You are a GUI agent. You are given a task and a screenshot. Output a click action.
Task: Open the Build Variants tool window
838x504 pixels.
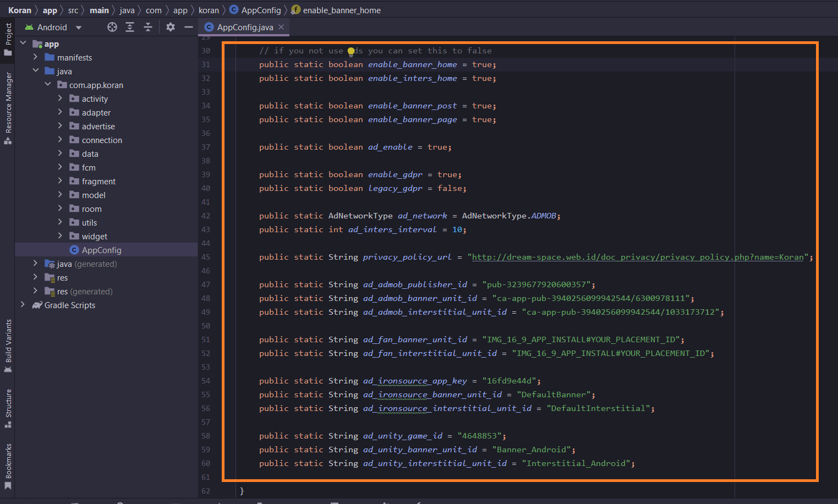(8, 344)
